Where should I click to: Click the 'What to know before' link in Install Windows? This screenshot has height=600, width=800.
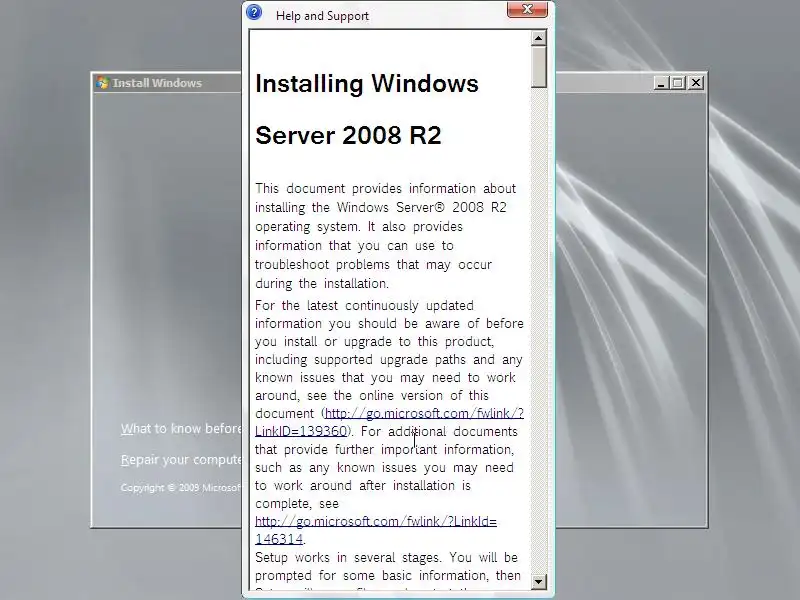tap(181, 429)
